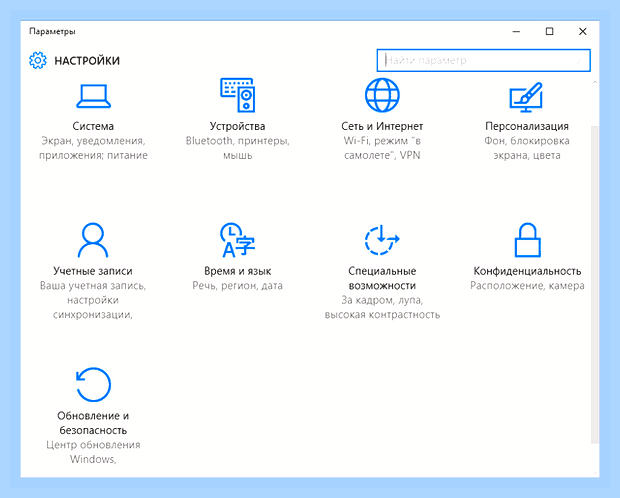Screen dimensions: 620x498
Task: Click the Параметры window title
Action: pyautogui.click(x=52, y=31)
